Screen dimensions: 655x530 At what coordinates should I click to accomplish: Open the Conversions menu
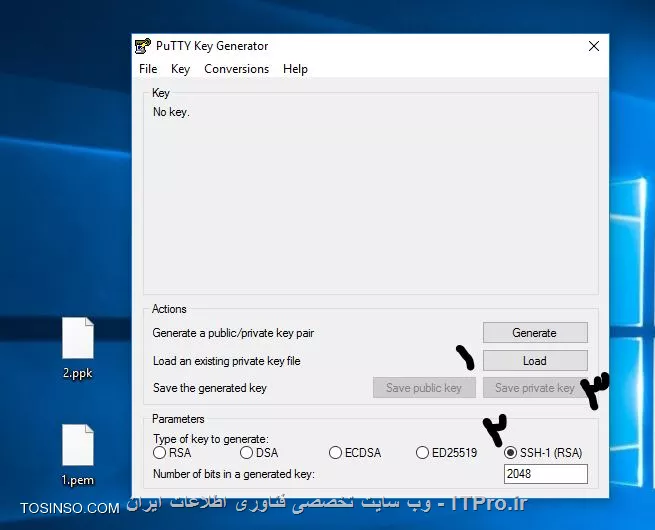coord(236,68)
